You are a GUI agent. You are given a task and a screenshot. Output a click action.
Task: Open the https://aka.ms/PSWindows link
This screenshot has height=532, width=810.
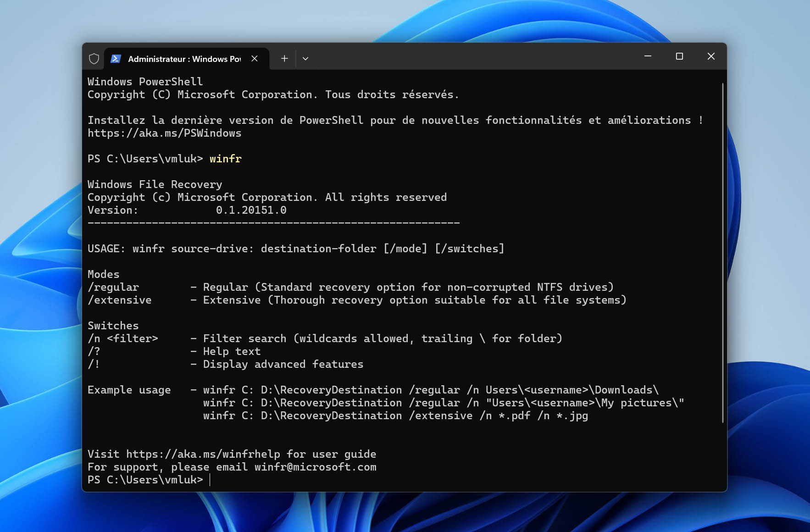click(x=165, y=133)
